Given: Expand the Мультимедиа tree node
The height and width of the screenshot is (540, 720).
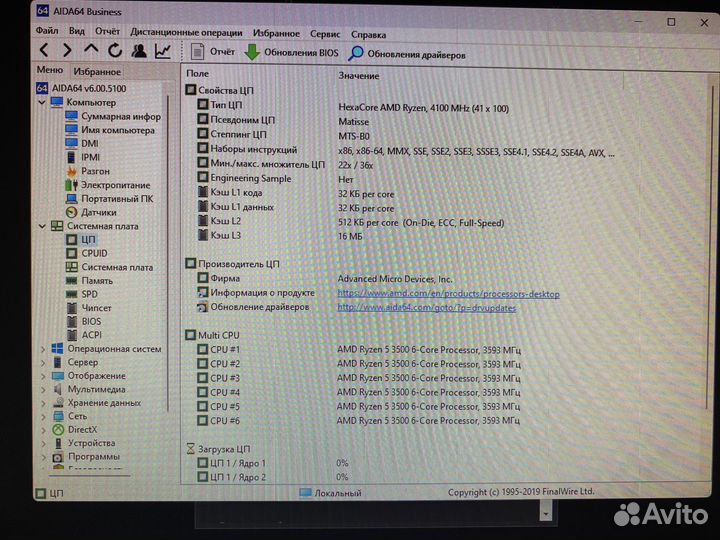Looking at the screenshot, I should click(x=43, y=389).
